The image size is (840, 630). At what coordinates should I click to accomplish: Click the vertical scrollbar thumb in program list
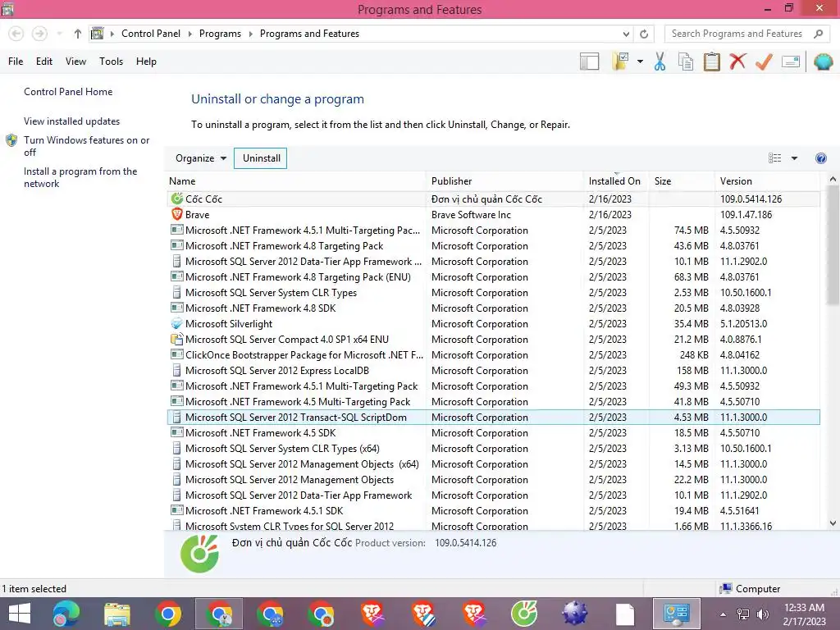[833, 245]
